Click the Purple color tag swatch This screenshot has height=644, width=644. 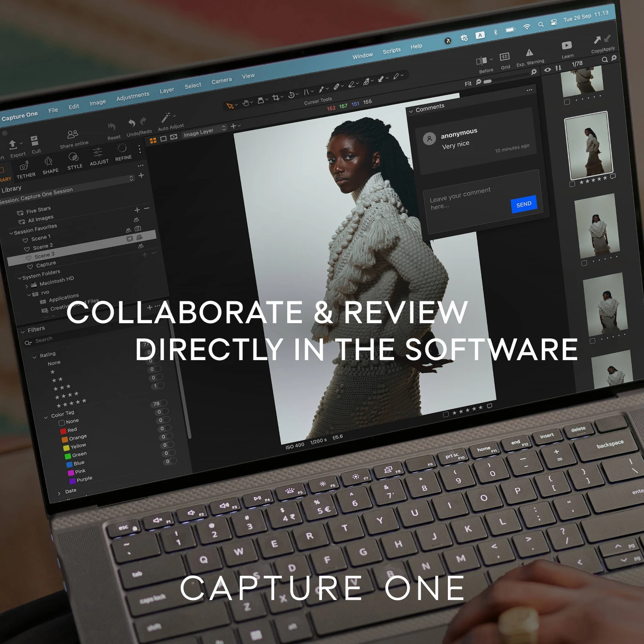click(x=73, y=481)
